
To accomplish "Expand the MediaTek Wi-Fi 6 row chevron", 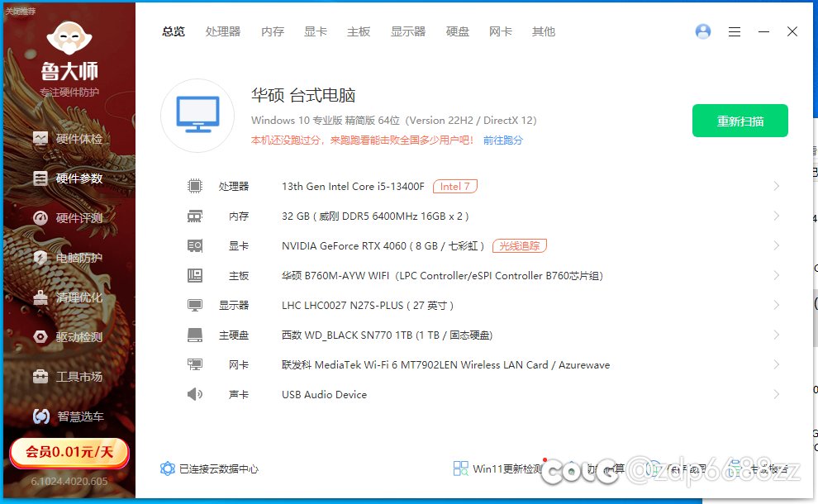I will 776,364.
